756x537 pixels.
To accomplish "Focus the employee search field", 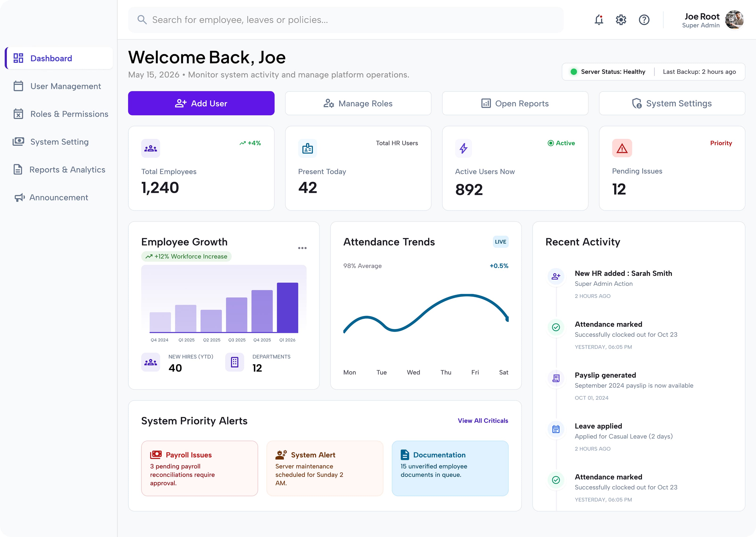I will click(346, 20).
